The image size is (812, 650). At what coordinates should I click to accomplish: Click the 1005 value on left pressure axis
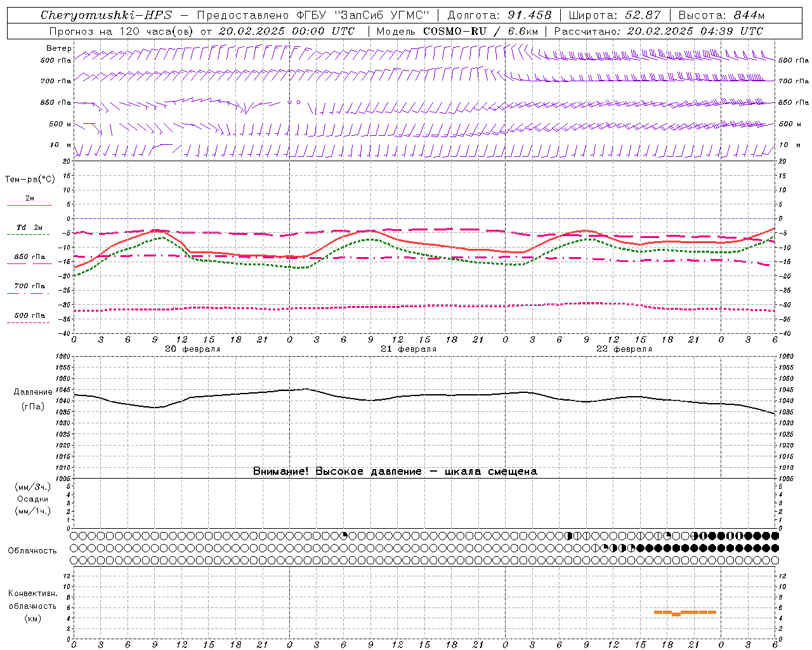(x=64, y=478)
